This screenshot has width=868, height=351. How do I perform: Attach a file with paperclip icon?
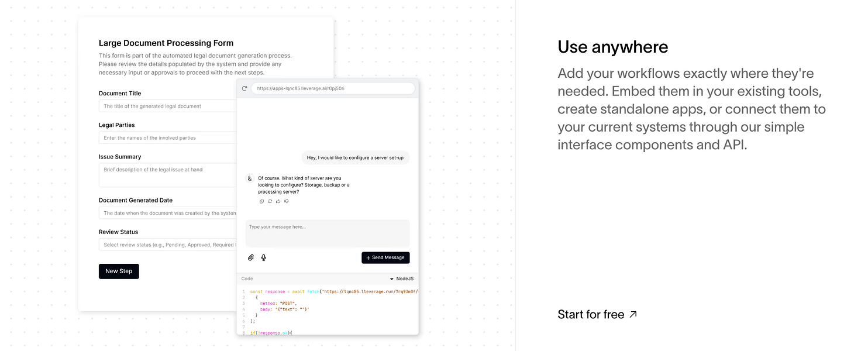coord(251,257)
